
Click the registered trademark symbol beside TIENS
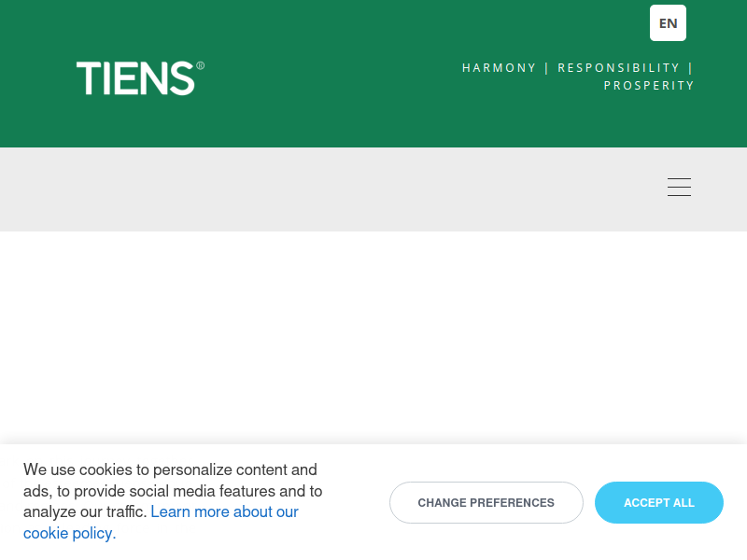201,65
